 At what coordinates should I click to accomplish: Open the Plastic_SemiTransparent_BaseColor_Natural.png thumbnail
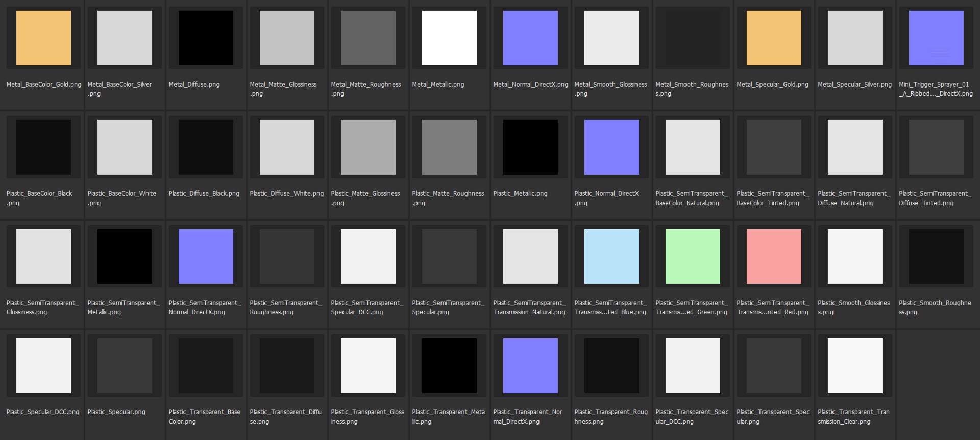[x=693, y=147]
